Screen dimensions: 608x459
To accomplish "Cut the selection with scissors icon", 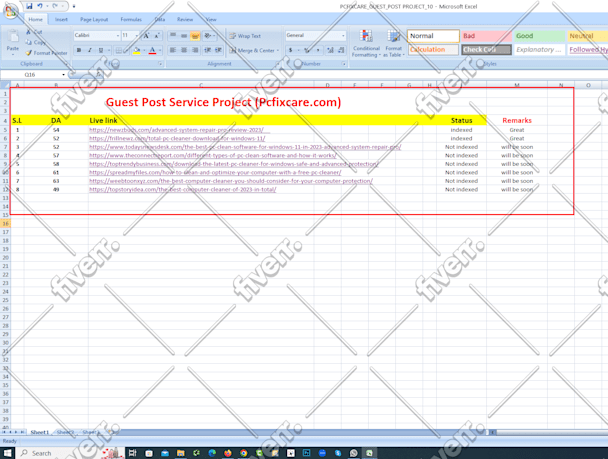I will click(28, 32).
